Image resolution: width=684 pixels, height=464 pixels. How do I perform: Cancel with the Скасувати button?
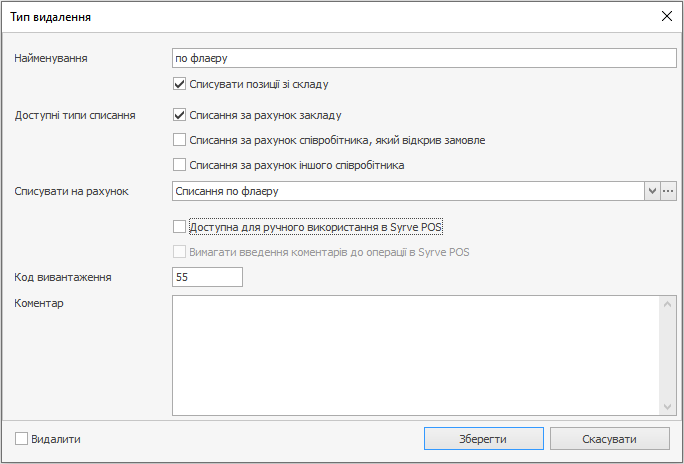tap(609, 439)
